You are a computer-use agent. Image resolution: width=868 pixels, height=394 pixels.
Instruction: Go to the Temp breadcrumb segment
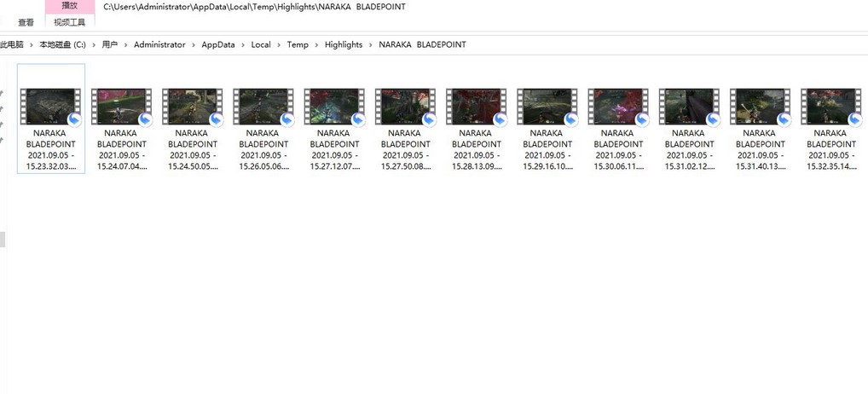pyautogui.click(x=298, y=45)
